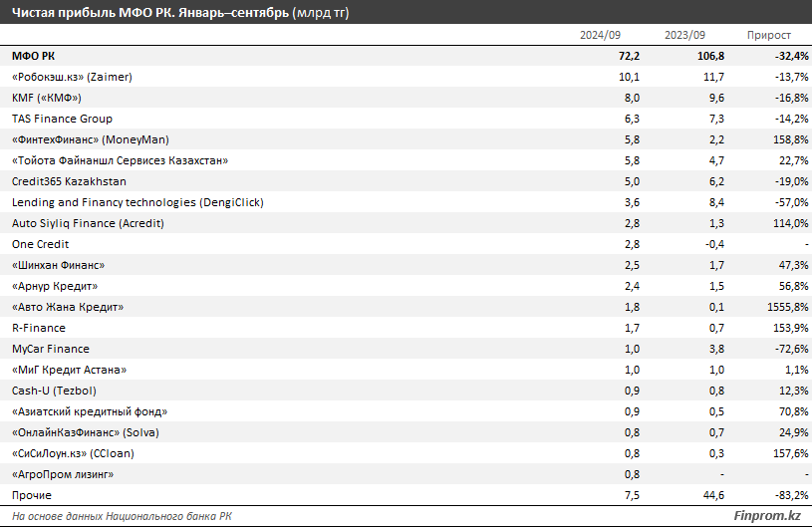812x527 pixels.
Task: Select row 'Auto Siyliq Finance (Acredit)'
Action: click(406, 223)
